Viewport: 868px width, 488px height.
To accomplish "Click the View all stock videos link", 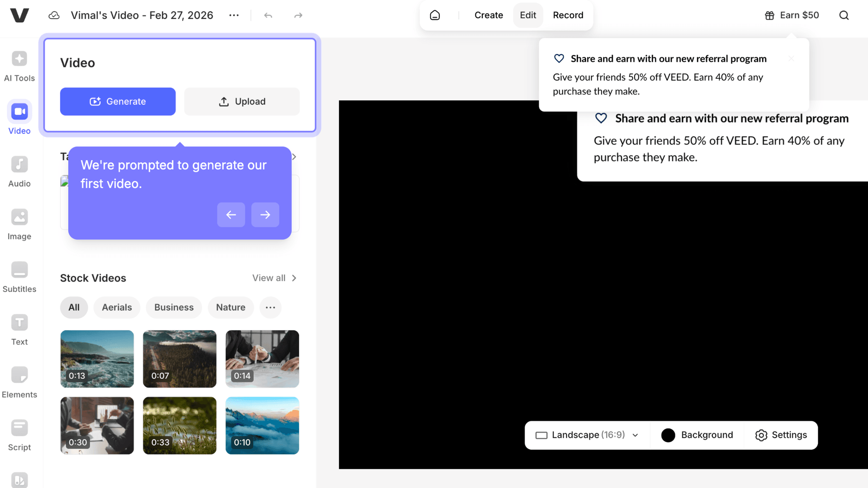I will click(269, 278).
